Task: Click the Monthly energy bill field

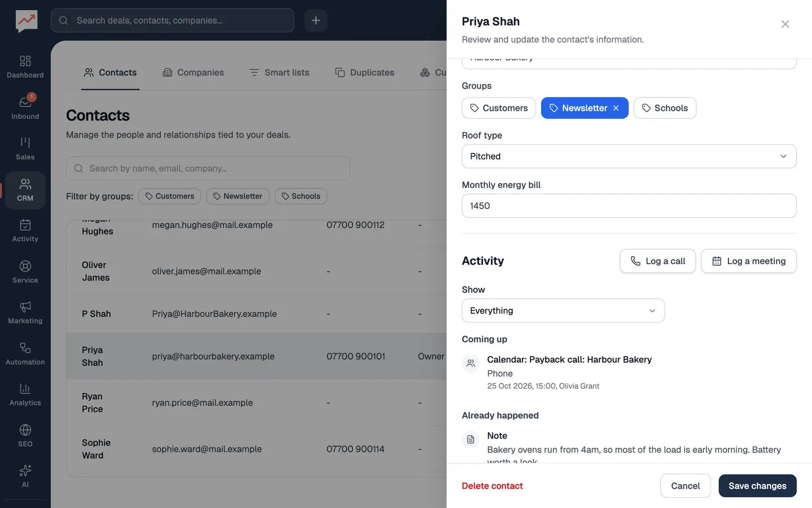Action: tap(629, 206)
